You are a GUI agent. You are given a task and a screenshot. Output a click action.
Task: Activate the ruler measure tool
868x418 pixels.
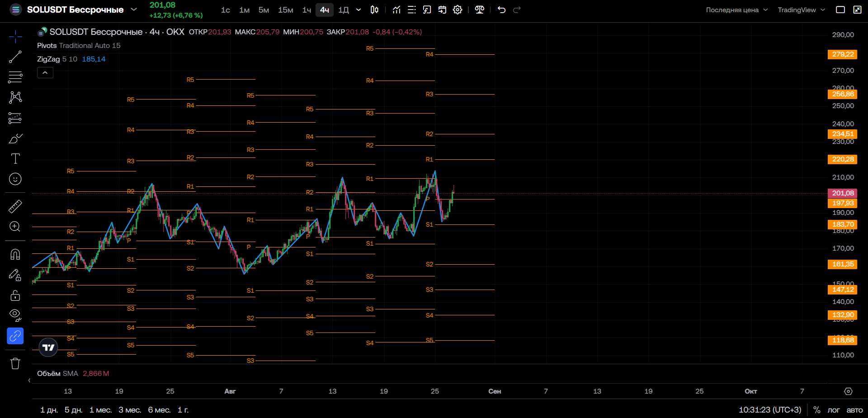(15, 206)
